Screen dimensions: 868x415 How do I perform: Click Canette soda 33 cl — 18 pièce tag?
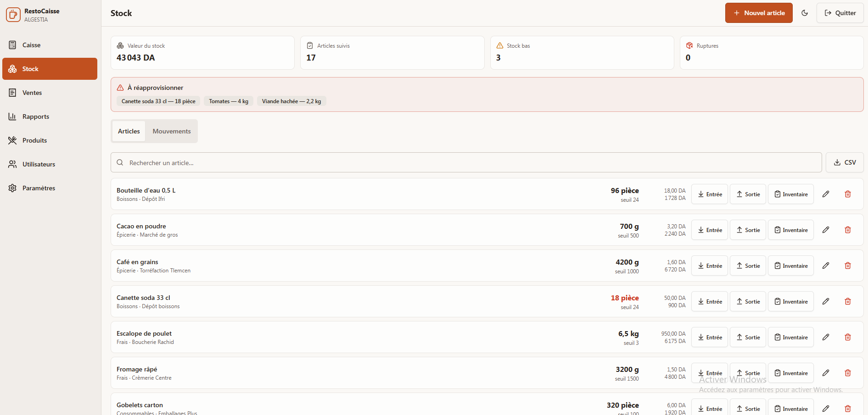tap(158, 101)
